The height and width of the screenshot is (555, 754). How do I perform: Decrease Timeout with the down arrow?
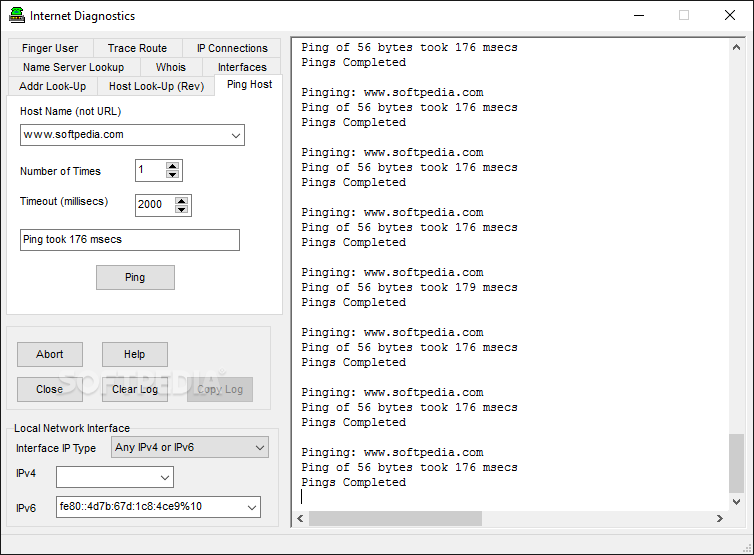pyautogui.click(x=181, y=209)
